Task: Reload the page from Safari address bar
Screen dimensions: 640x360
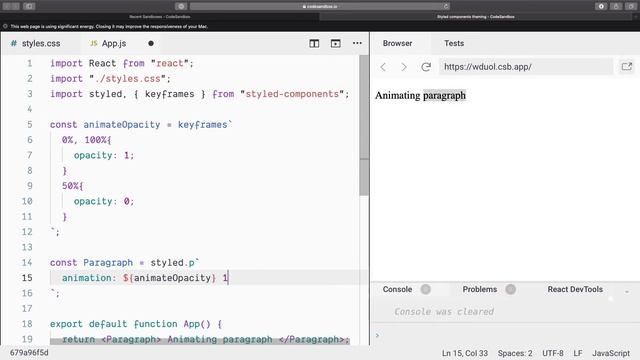Action: coord(446,6)
